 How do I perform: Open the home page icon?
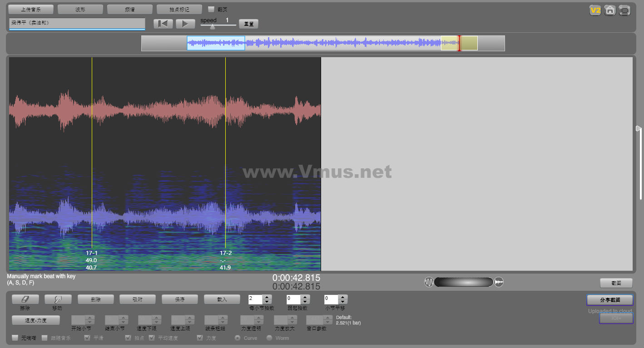tap(610, 10)
